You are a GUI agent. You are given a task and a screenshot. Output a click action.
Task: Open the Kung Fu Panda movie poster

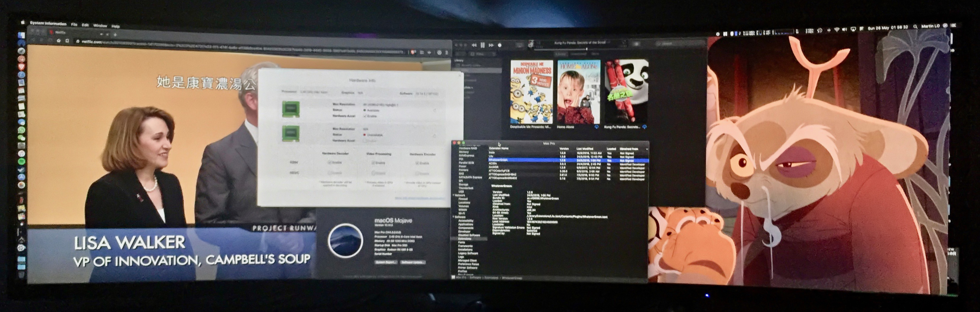pos(626,92)
